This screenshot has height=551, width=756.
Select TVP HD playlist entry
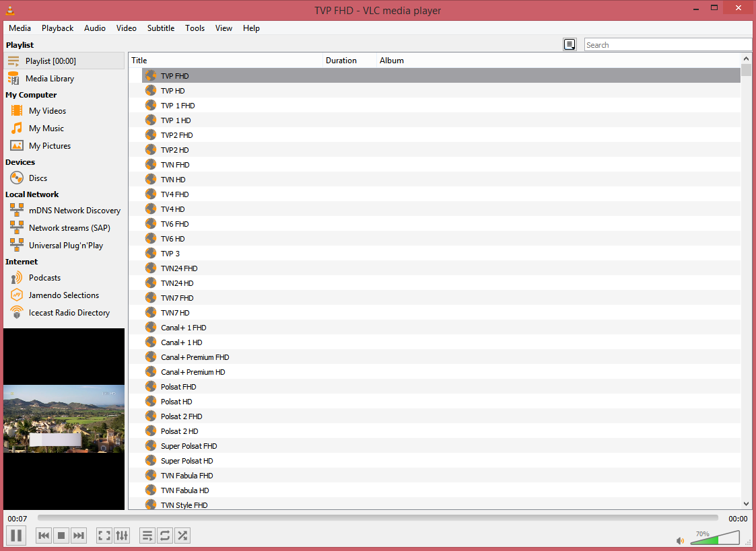pyautogui.click(x=441, y=91)
